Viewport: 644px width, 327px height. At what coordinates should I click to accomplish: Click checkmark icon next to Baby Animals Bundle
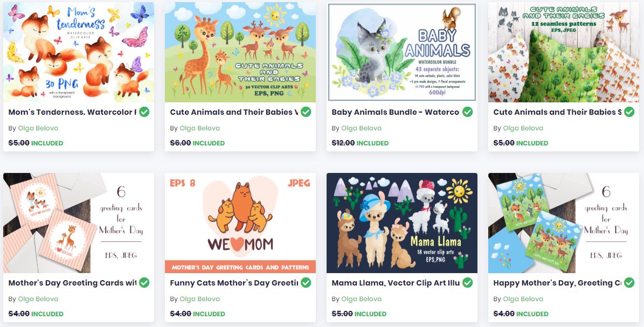pyautogui.click(x=467, y=112)
